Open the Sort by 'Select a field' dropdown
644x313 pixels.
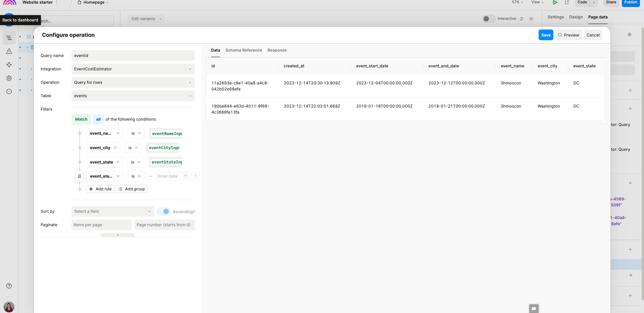coord(112,211)
